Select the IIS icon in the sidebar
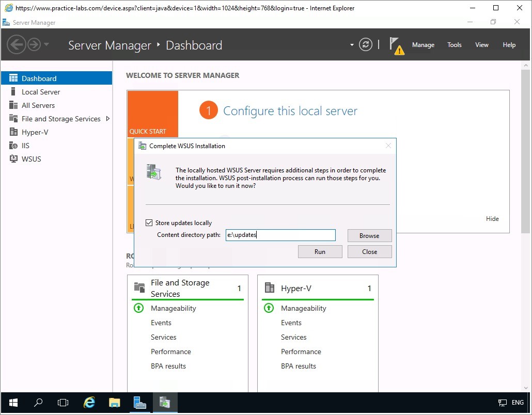532x415 pixels. point(13,146)
